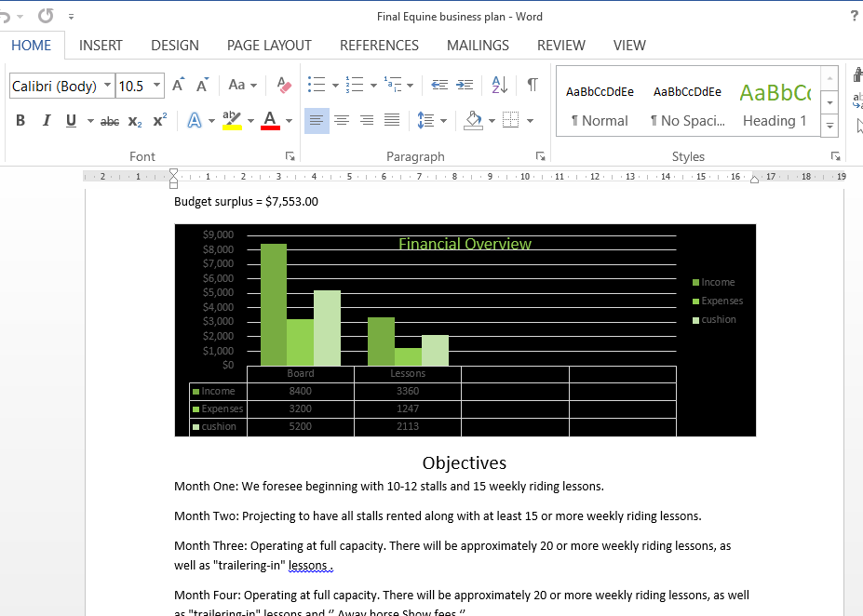Viewport: 863px width, 616px height.
Task: Expand the Styles gallery More button
Action: [x=829, y=126]
